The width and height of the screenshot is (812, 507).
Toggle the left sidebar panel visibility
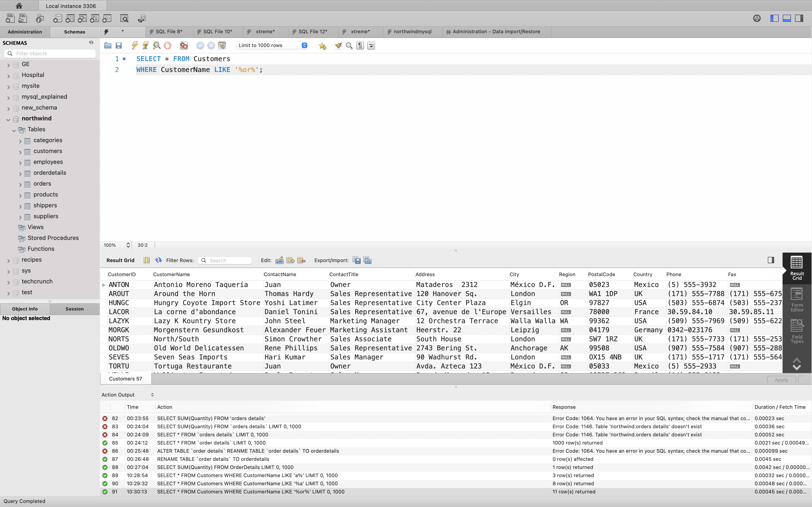pyautogui.click(x=774, y=18)
